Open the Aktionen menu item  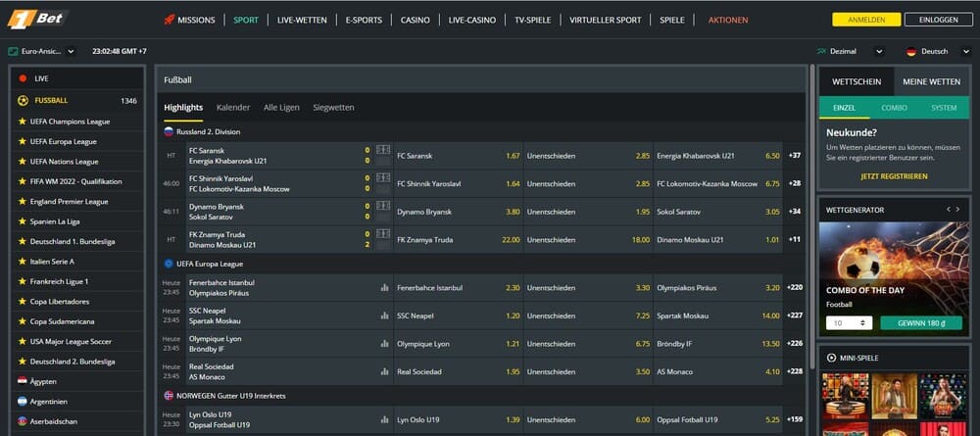coord(728,20)
